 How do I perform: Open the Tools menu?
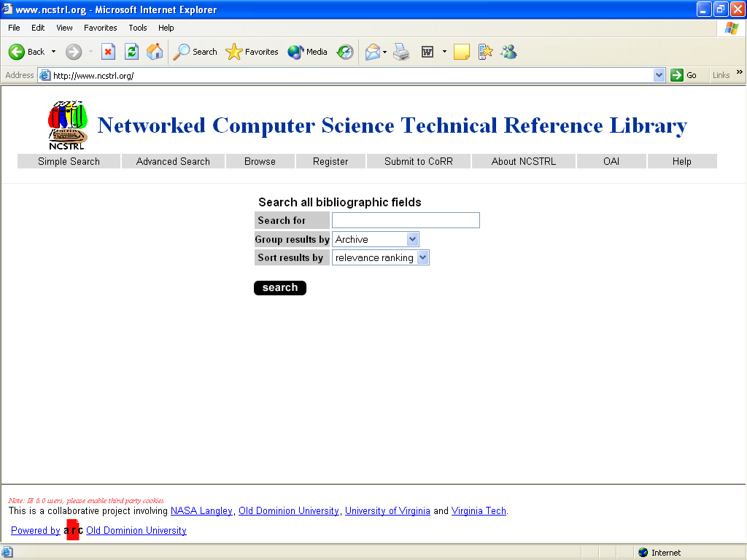(137, 28)
